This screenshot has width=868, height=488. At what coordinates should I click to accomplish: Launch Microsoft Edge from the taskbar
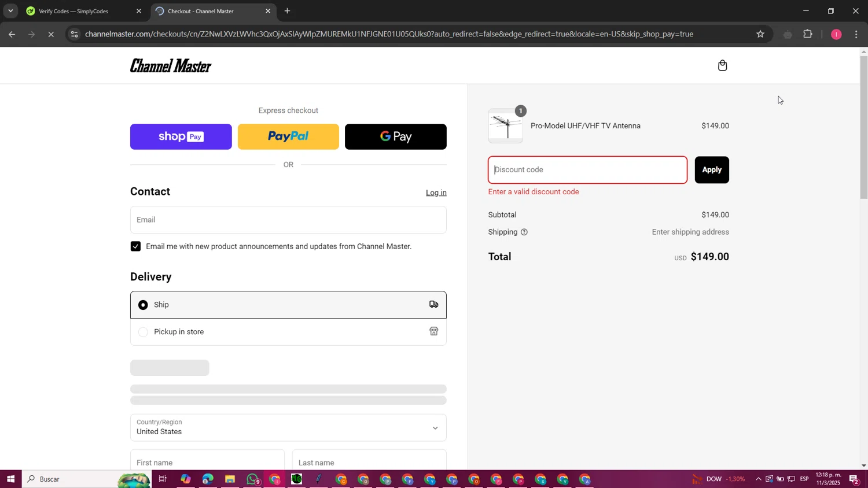coord(208,479)
